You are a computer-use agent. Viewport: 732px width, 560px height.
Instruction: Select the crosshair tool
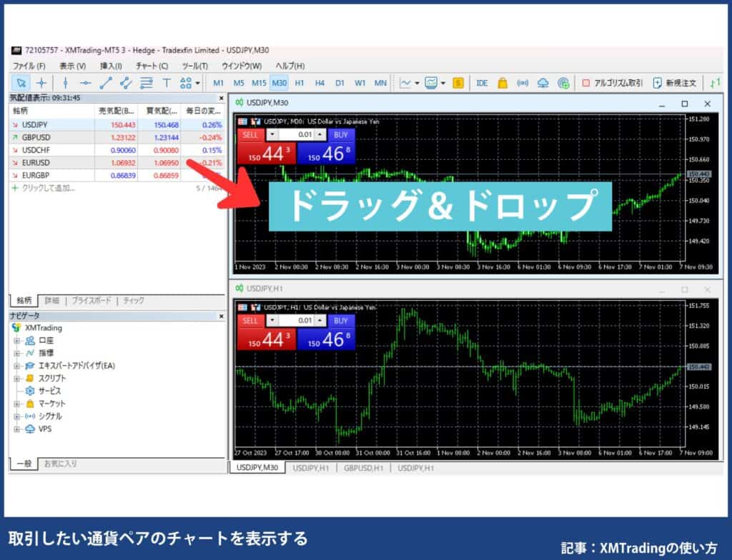(x=41, y=83)
